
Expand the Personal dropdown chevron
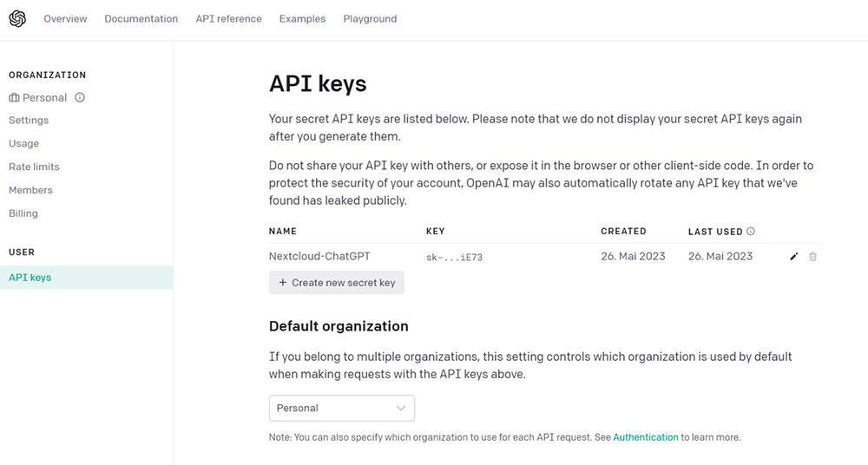click(401, 408)
